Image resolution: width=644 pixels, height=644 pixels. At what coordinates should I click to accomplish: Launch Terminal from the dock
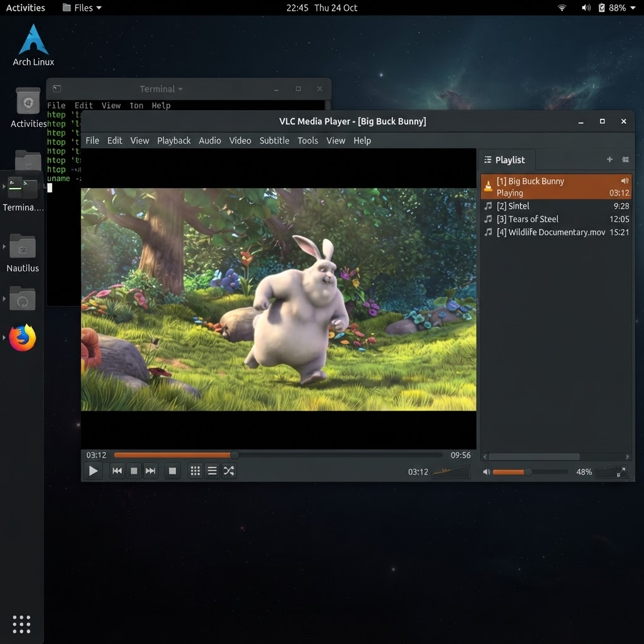click(x=23, y=187)
